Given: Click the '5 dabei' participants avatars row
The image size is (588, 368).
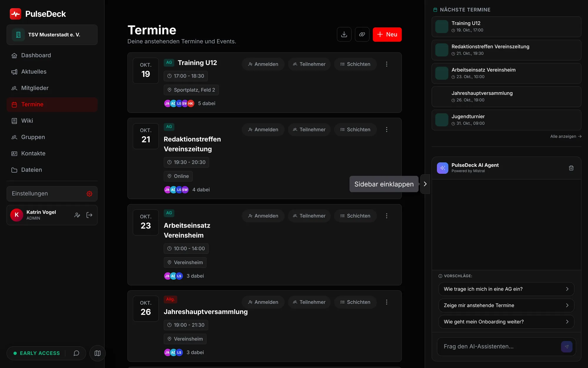Looking at the screenshot, I should click(190, 103).
